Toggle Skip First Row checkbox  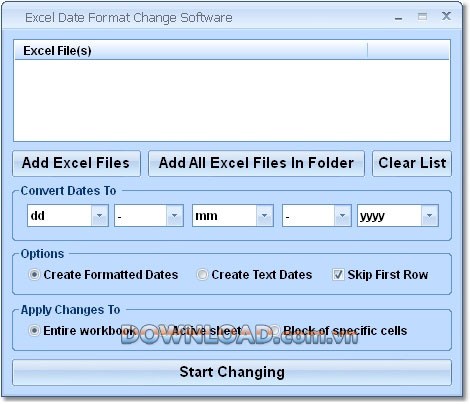click(x=338, y=275)
